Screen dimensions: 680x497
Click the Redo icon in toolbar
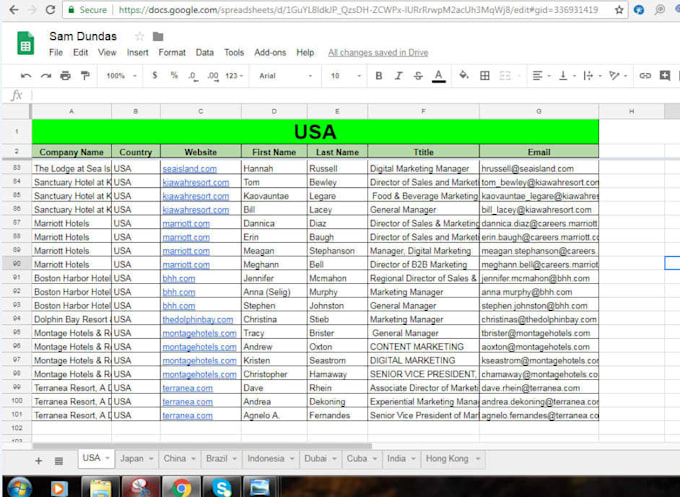(x=46, y=76)
